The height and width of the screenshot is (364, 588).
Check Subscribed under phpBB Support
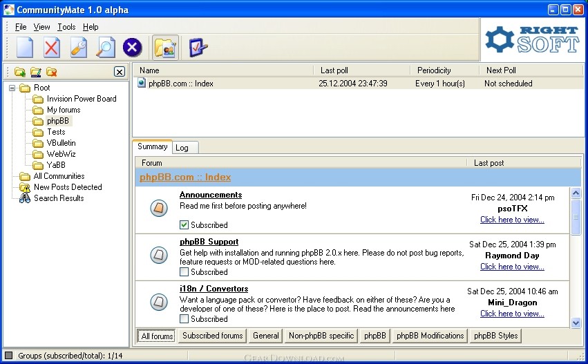184,272
